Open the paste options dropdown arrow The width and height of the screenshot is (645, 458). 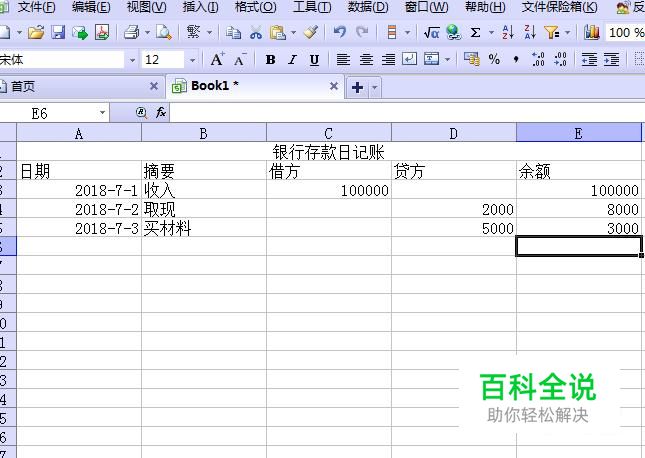pyautogui.click(x=293, y=33)
